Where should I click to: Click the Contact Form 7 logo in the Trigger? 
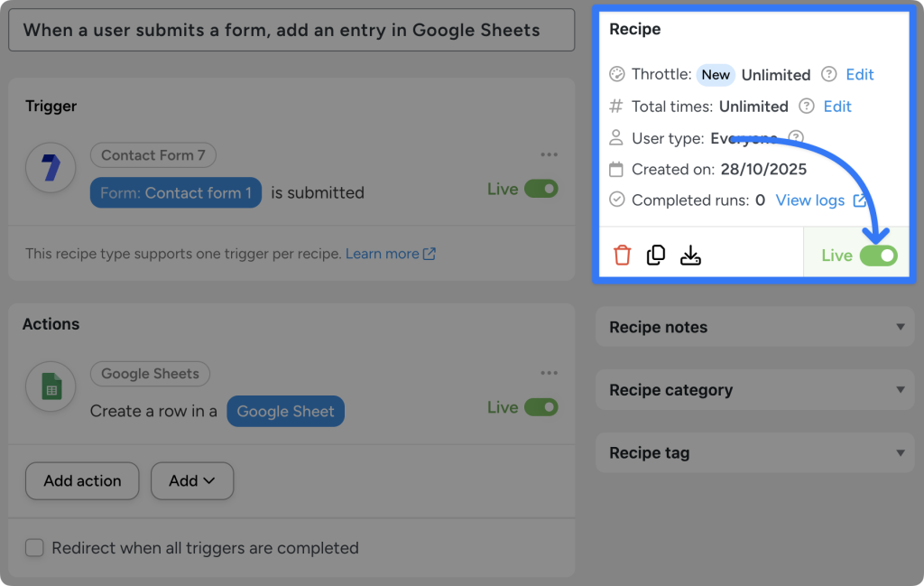tap(50, 168)
